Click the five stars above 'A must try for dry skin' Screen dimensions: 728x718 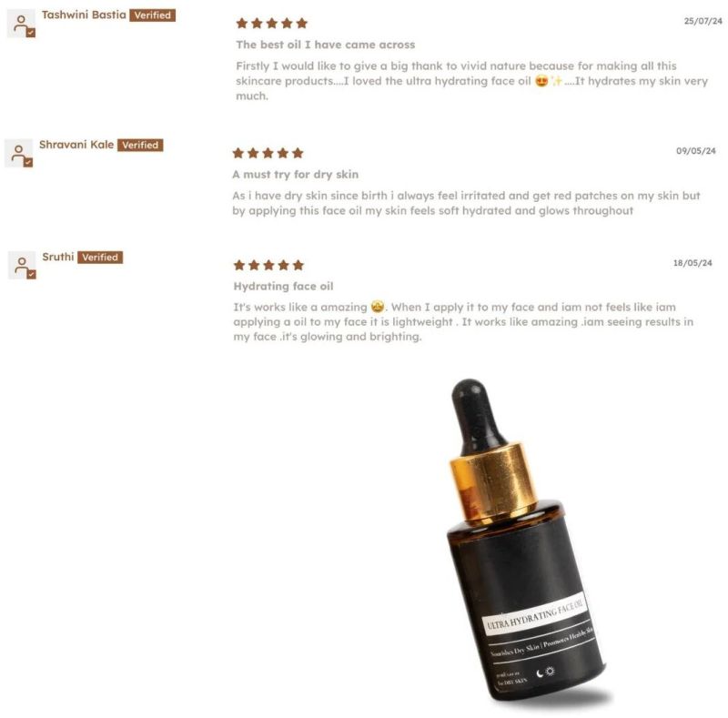tap(268, 153)
